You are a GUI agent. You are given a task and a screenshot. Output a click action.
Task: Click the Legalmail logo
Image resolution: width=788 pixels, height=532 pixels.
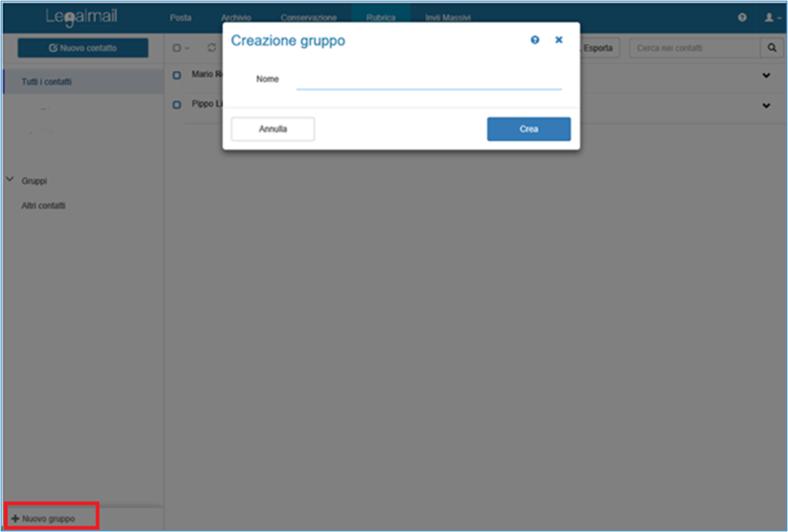pyautogui.click(x=82, y=17)
